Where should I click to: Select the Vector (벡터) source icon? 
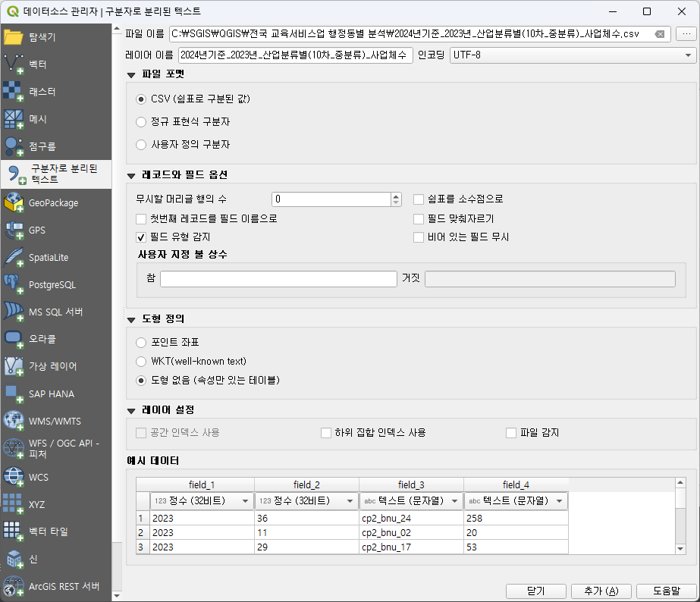point(14,64)
